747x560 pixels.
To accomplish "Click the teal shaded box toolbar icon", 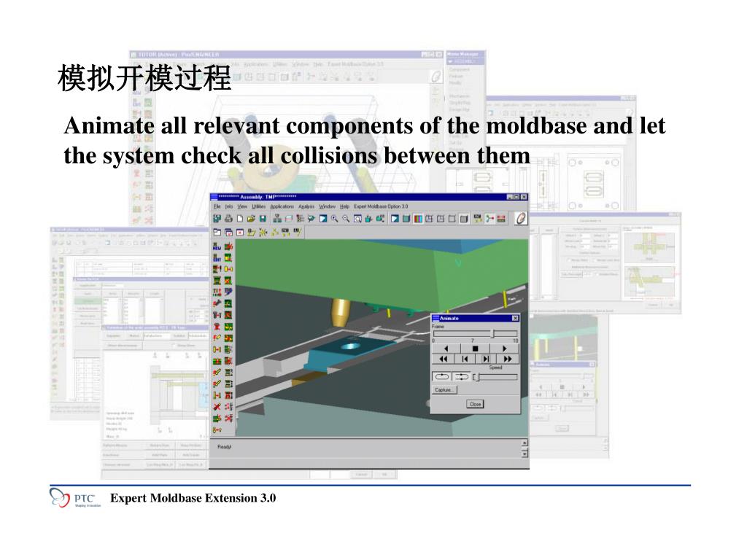I will click(406, 219).
